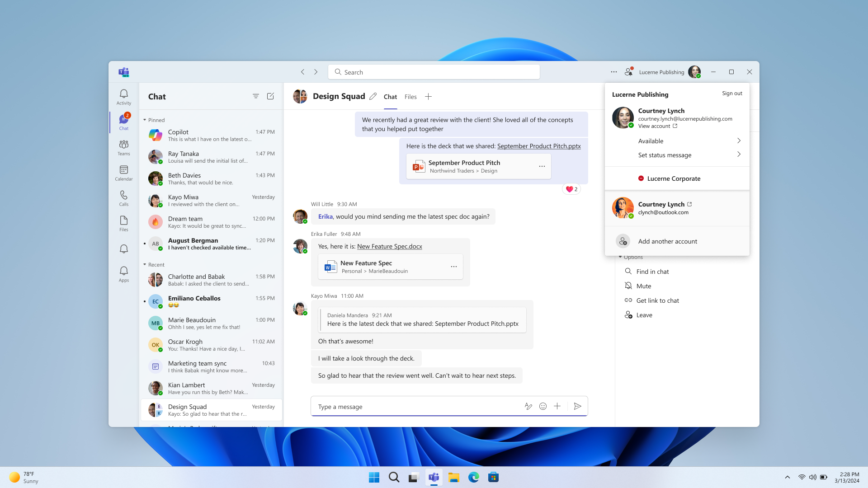
Task: Click the Activity icon in sidebar
Action: point(123,97)
